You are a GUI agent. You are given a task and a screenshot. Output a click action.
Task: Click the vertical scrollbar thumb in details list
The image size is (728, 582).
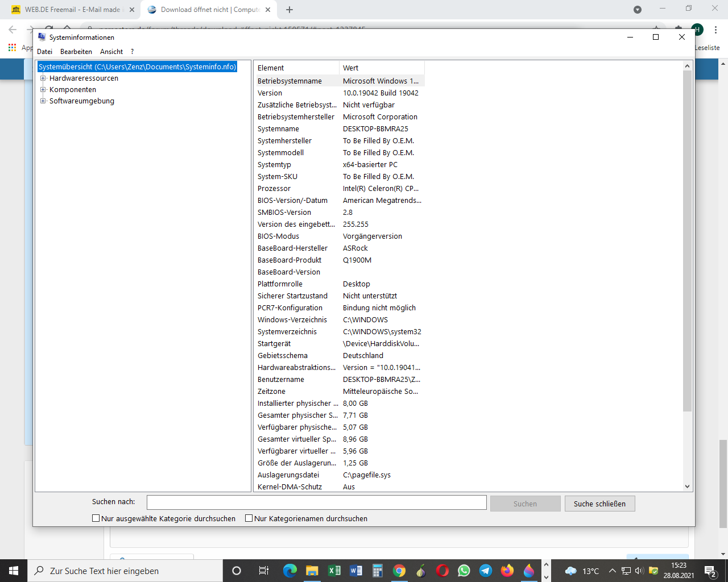(x=687, y=241)
